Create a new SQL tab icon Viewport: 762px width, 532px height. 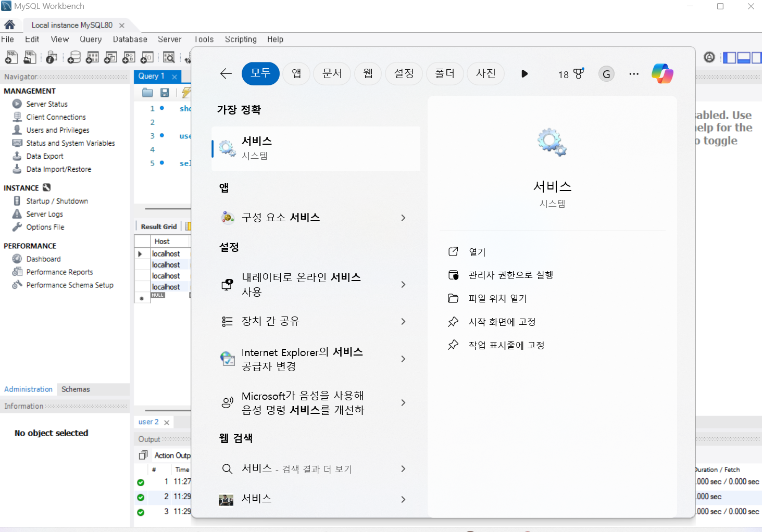11,57
